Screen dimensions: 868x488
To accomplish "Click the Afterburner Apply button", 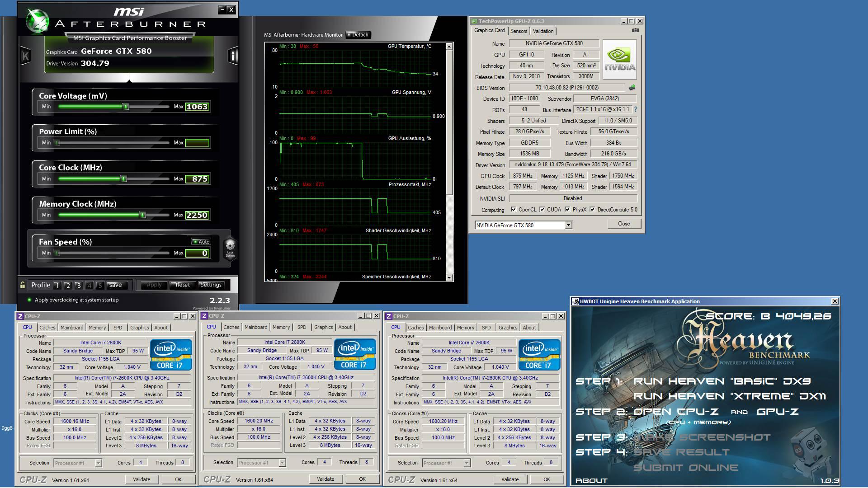I will tap(154, 285).
